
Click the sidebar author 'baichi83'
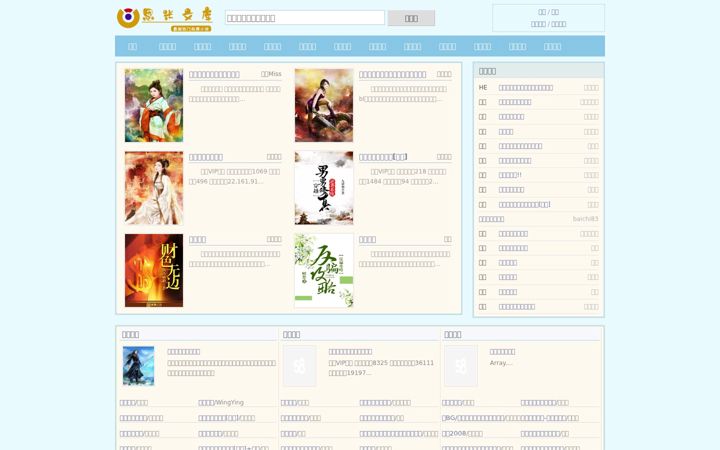click(585, 219)
